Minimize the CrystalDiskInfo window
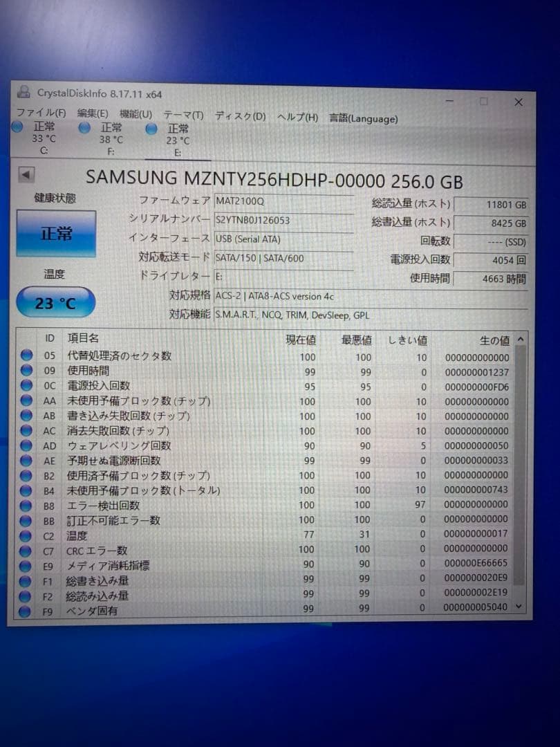The height and width of the screenshot is (747, 560). [449, 100]
